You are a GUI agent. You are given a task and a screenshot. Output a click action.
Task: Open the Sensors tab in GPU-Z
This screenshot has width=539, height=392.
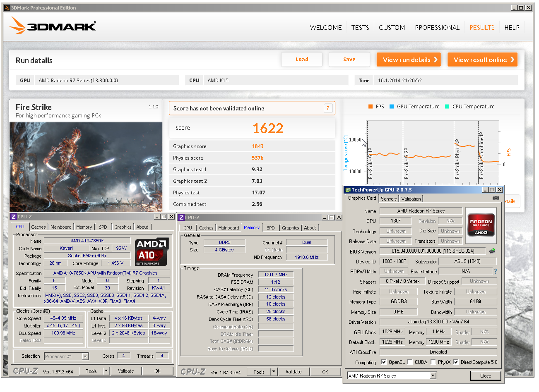click(x=389, y=199)
